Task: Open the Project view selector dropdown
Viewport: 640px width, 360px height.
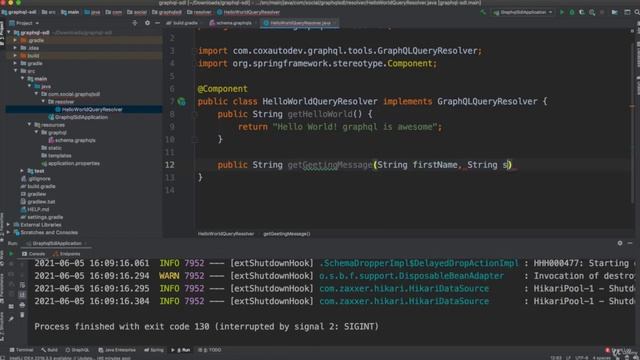Action: tap(24, 23)
